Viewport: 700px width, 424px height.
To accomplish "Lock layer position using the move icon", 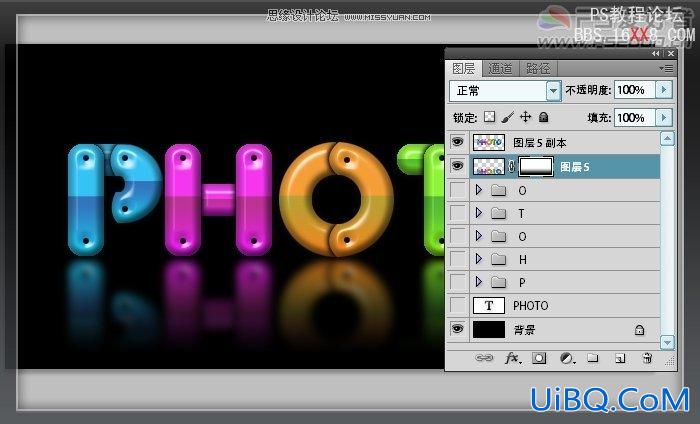I will point(525,117).
